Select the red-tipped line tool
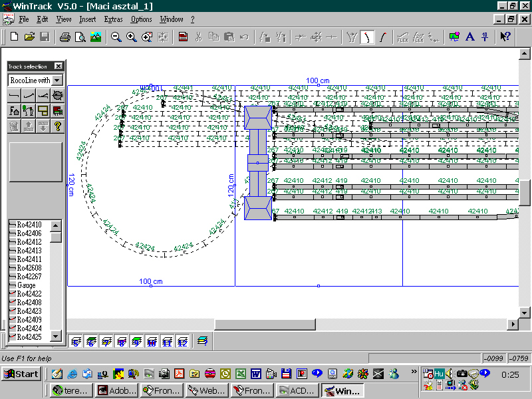The width and height of the screenshot is (532, 399). [x=383, y=37]
